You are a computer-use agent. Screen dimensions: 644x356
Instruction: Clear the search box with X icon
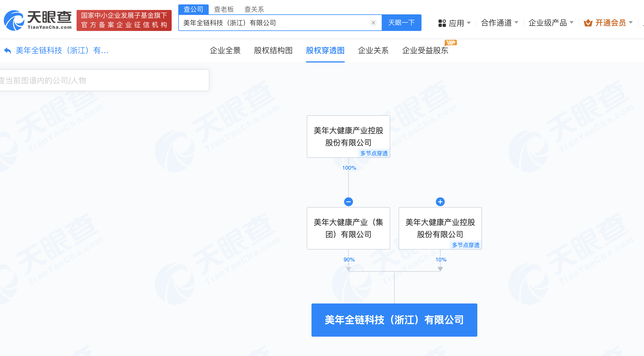(x=373, y=23)
